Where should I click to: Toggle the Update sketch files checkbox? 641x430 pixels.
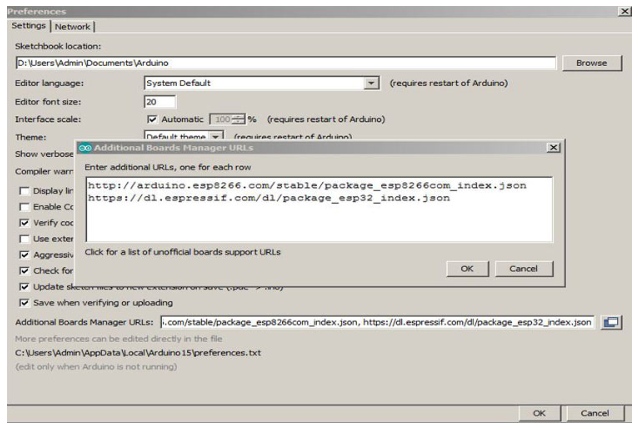pyautogui.click(x=25, y=286)
